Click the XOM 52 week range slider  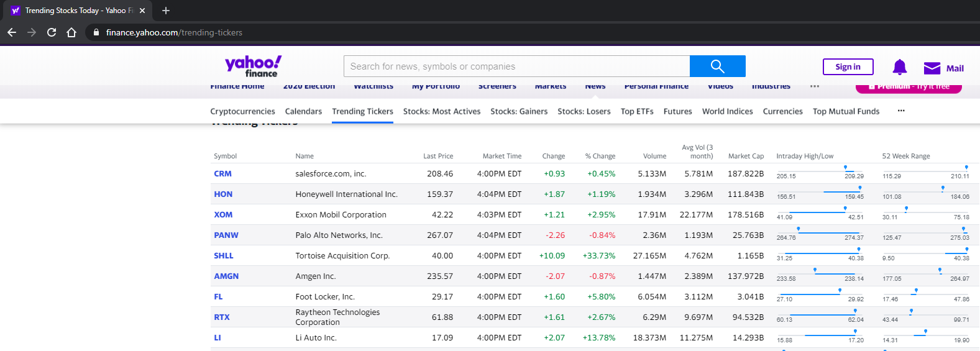click(x=926, y=214)
